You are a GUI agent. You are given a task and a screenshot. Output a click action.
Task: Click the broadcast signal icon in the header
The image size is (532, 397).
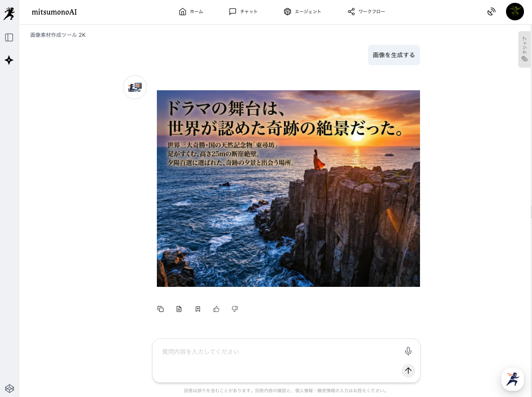491,12
